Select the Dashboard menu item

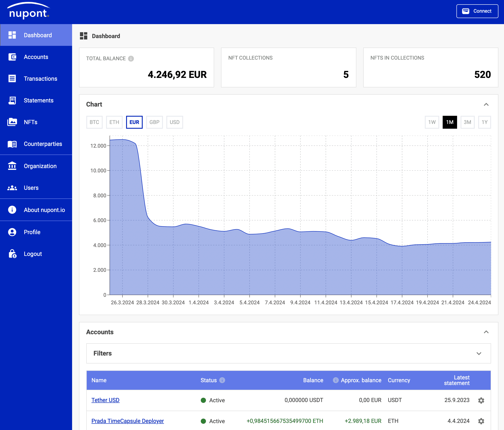pyautogui.click(x=38, y=35)
